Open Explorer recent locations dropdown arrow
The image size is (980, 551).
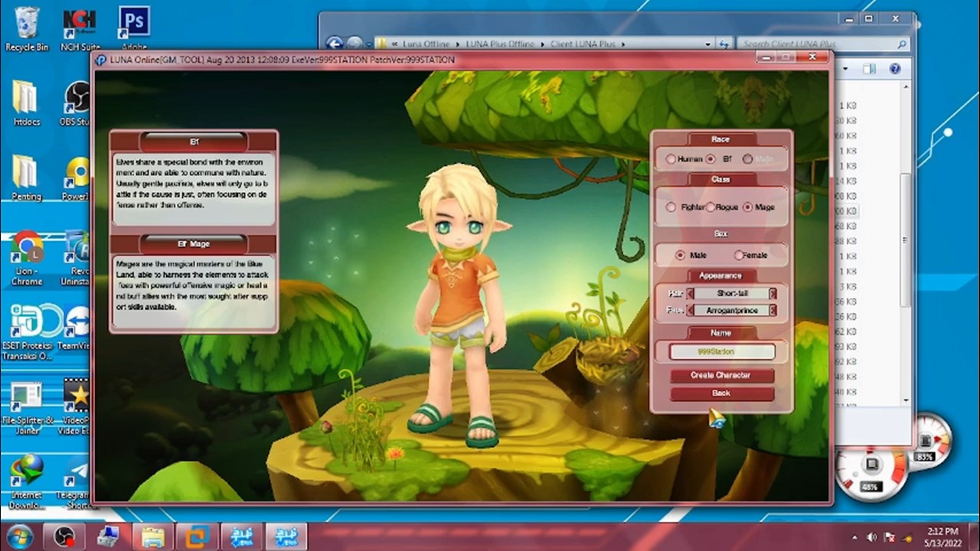pyautogui.click(x=368, y=44)
